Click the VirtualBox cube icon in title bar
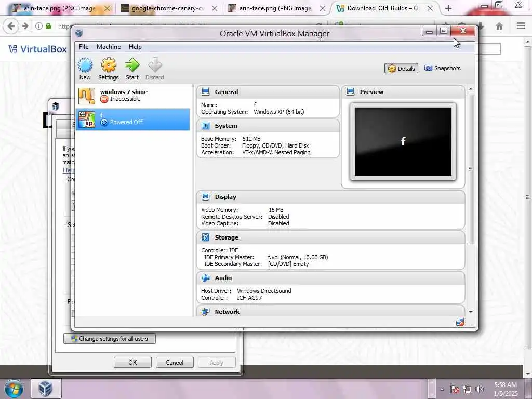Image resolution: width=532 pixels, height=399 pixels. [x=79, y=33]
